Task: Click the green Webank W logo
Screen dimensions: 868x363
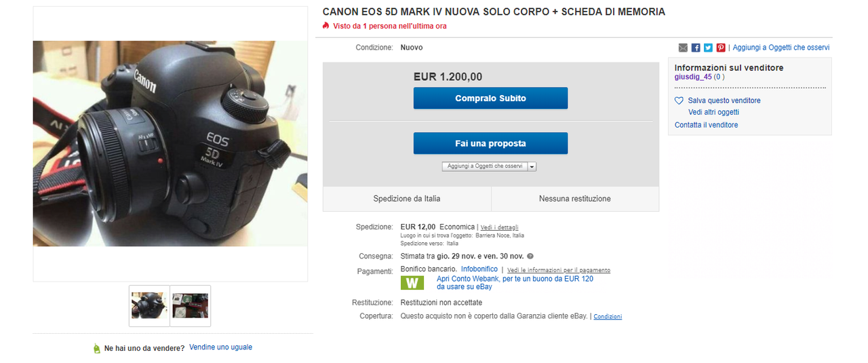Action: (x=412, y=283)
